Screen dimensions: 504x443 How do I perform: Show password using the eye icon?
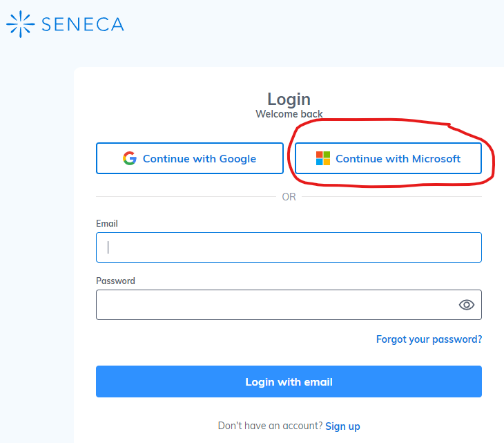click(x=467, y=305)
